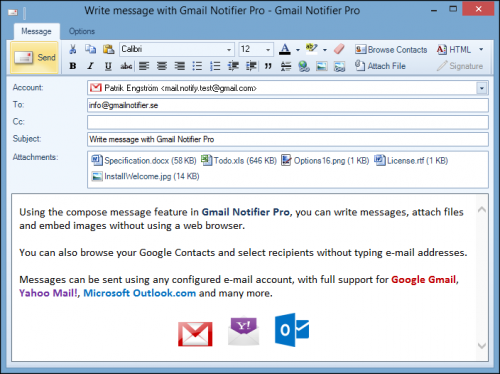Select License.rtf attachment
Screen dimensions: 500x374
coord(411,161)
